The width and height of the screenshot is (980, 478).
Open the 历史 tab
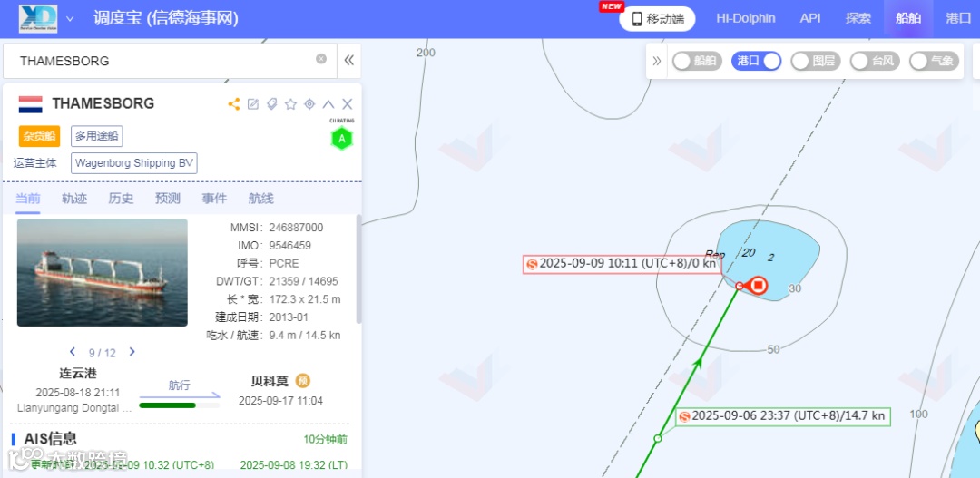pos(121,199)
